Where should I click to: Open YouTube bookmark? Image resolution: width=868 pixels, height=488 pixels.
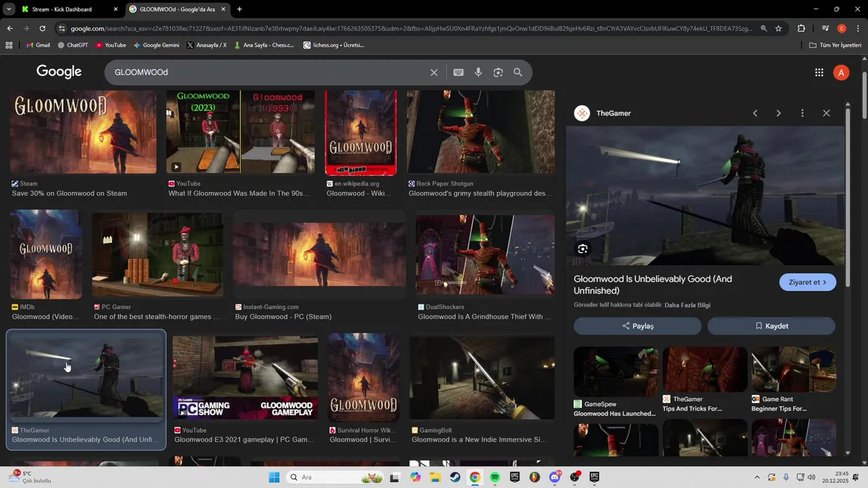[x=111, y=45]
